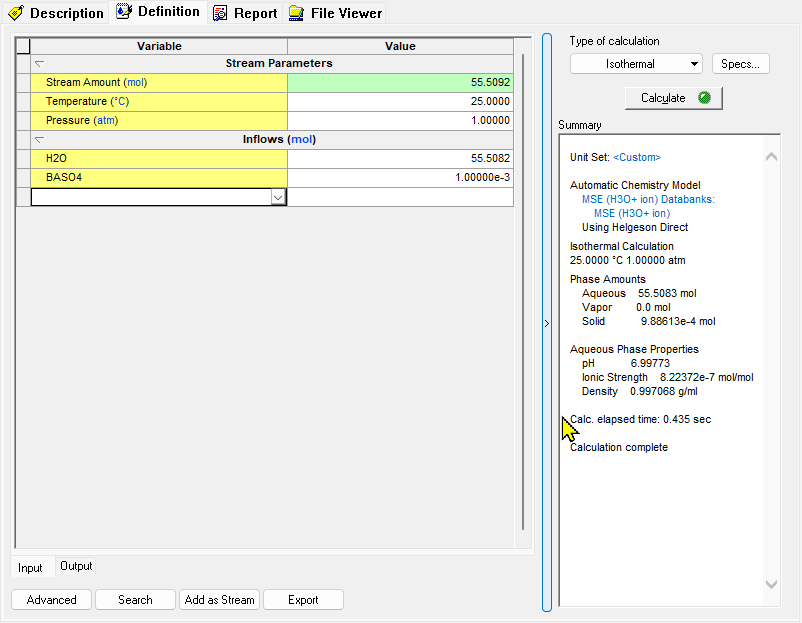Screen dimensions: 802x623
Task: Open the MSE (H3O+ ion) Databanks link
Action: click(x=648, y=199)
